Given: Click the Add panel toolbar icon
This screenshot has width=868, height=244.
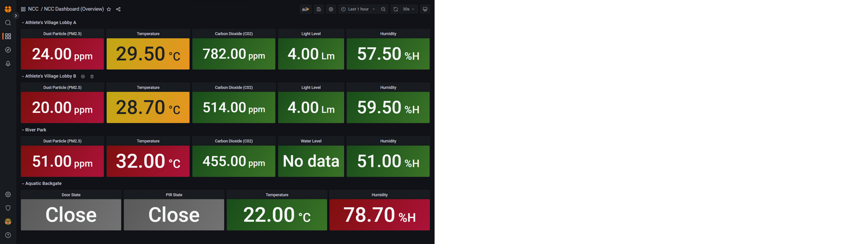Looking at the screenshot, I should [305, 9].
